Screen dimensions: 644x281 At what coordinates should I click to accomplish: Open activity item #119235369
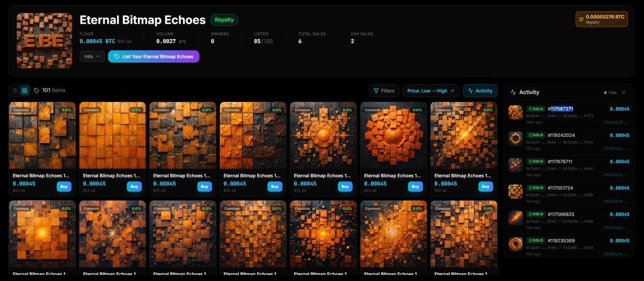(x=561, y=240)
